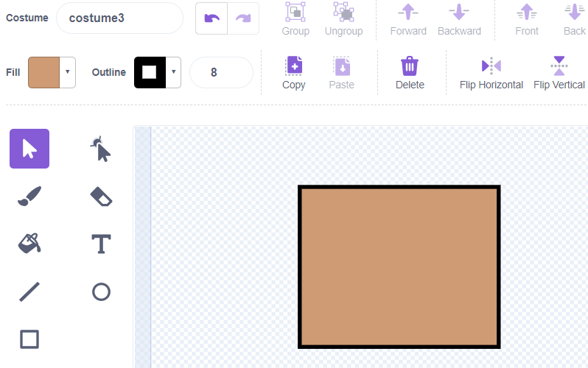Viewport: 588px width, 368px height.
Task: Redo the last undone action
Action: 243,18
